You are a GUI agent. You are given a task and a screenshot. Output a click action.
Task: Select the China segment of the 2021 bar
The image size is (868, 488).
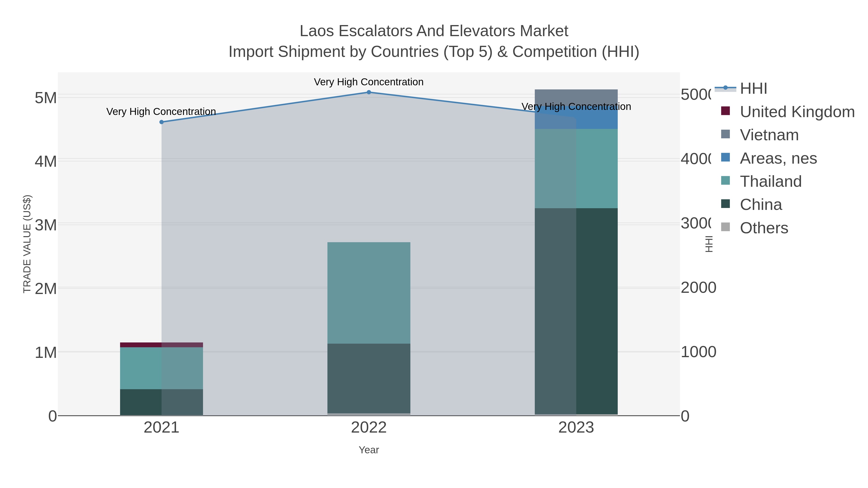[161, 402]
